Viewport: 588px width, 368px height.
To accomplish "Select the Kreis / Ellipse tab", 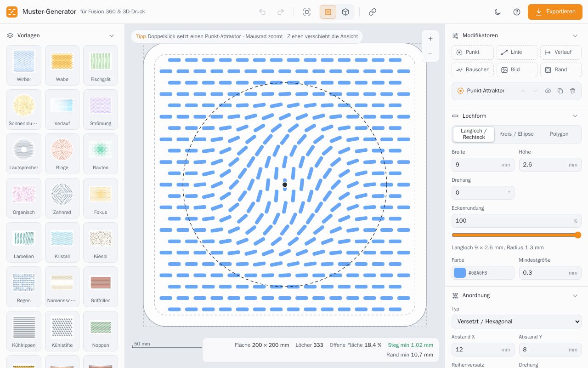I will pyautogui.click(x=516, y=134).
